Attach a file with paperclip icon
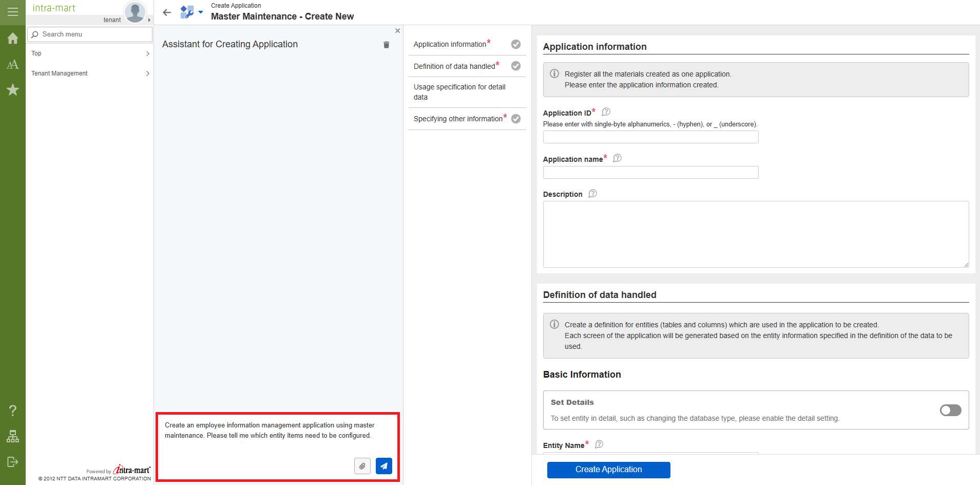Image resolution: width=980 pixels, height=485 pixels. click(362, 466)
